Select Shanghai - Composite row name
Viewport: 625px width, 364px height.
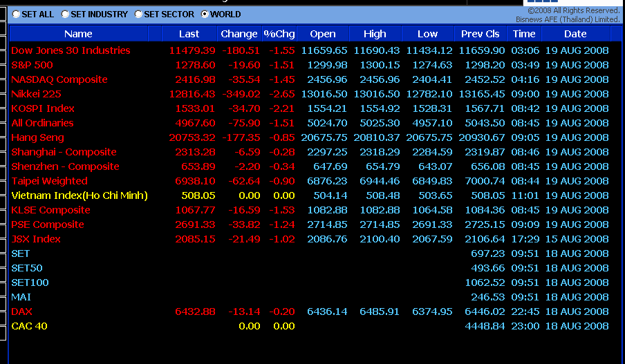click(x=64, y=152)
